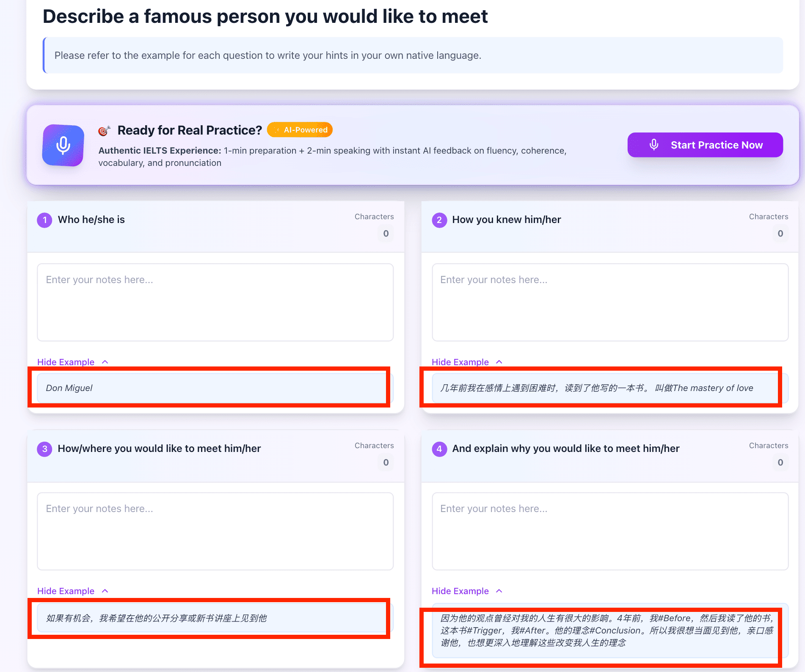
Task: Click notes box under How you knew him/her
Action: 610,302
